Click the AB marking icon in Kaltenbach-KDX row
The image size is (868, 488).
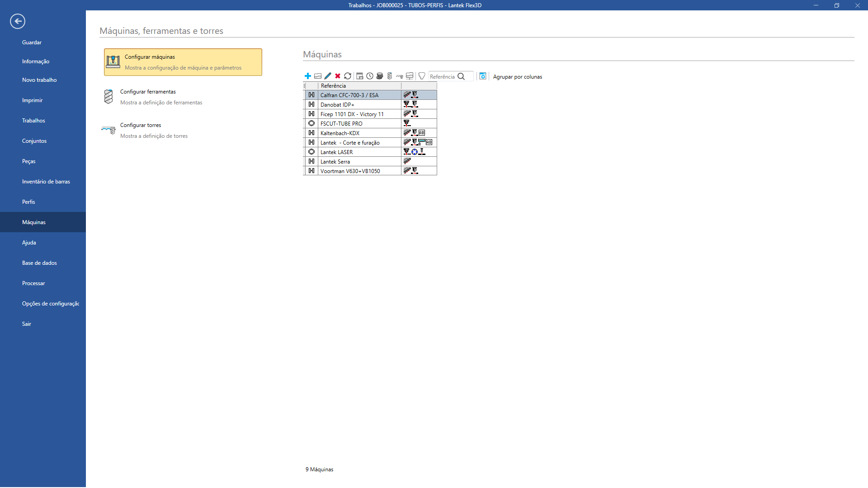coord(422,133)
